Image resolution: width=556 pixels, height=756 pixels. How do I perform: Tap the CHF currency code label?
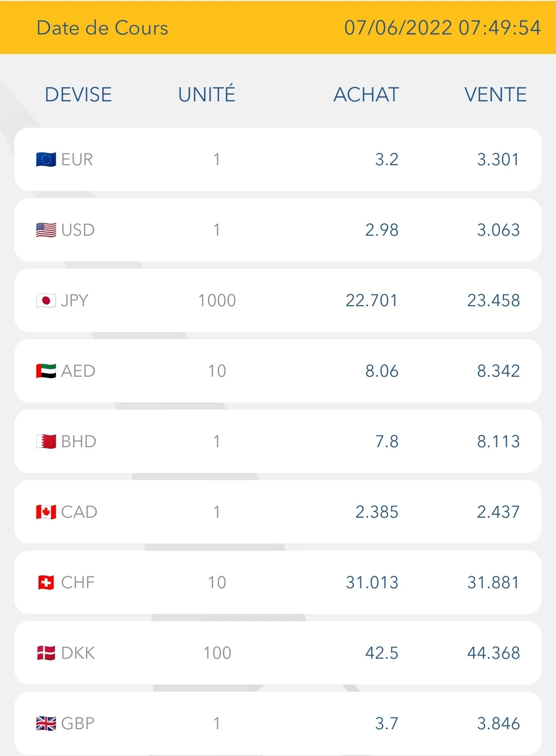(x=78, y=583)
